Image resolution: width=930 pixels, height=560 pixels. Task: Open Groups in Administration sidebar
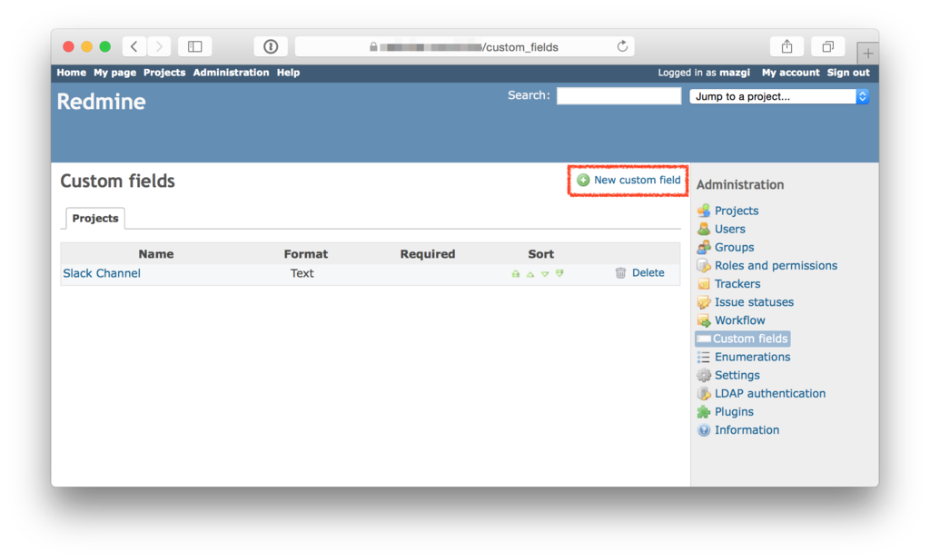tap(734, 247)
